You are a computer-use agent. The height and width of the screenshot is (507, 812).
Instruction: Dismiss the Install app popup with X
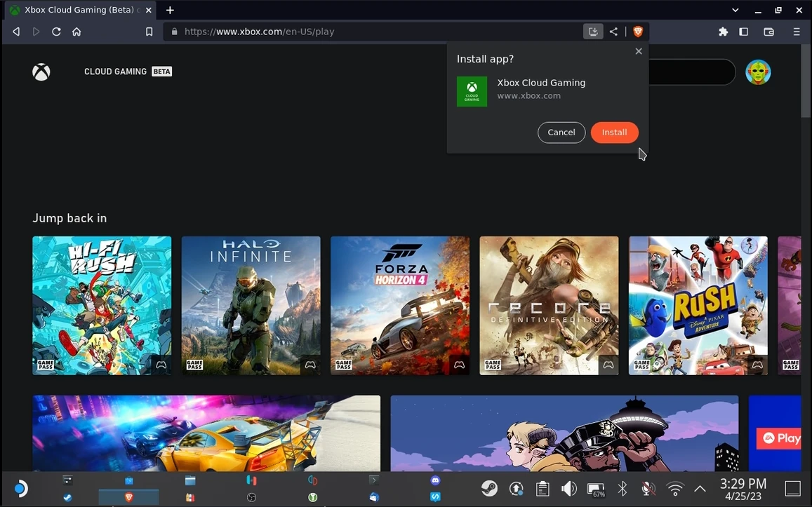(x=639, y=51)
